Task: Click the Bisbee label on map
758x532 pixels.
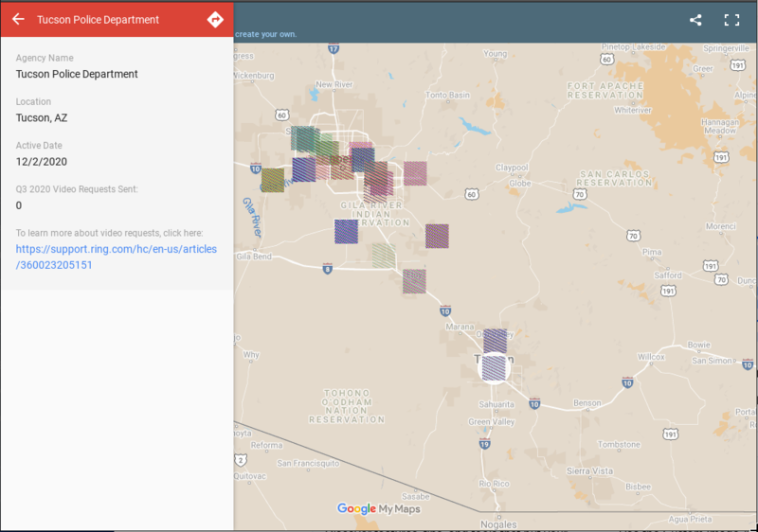Action: tap(638, 487)
